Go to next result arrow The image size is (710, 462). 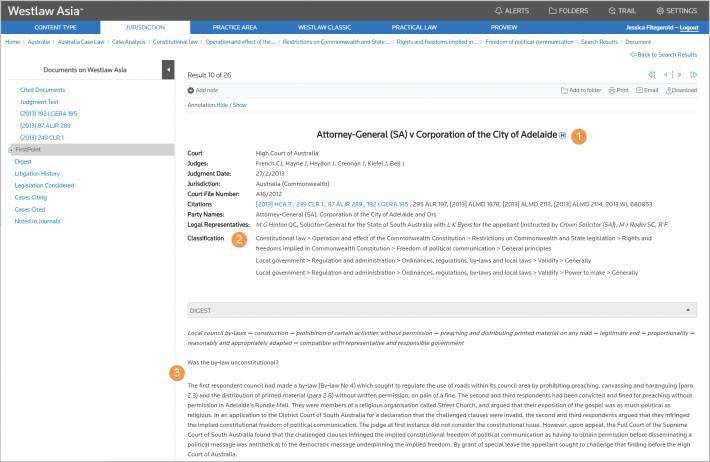679,75
